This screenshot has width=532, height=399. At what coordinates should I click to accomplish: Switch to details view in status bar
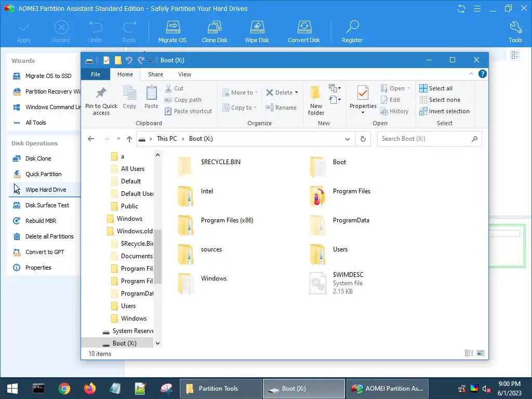click(x=469, y=353)
